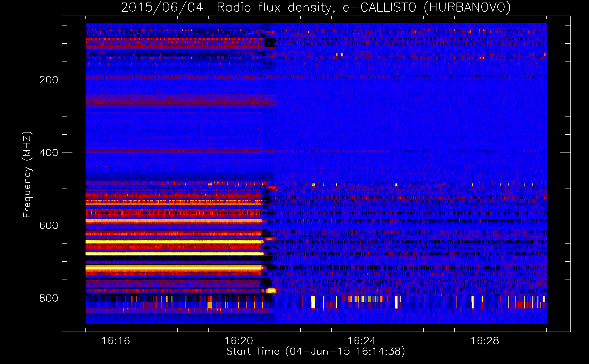
Task: Click the plot title mentioning e-CALLISTO (HURBANOVO)
Action: 316,7
